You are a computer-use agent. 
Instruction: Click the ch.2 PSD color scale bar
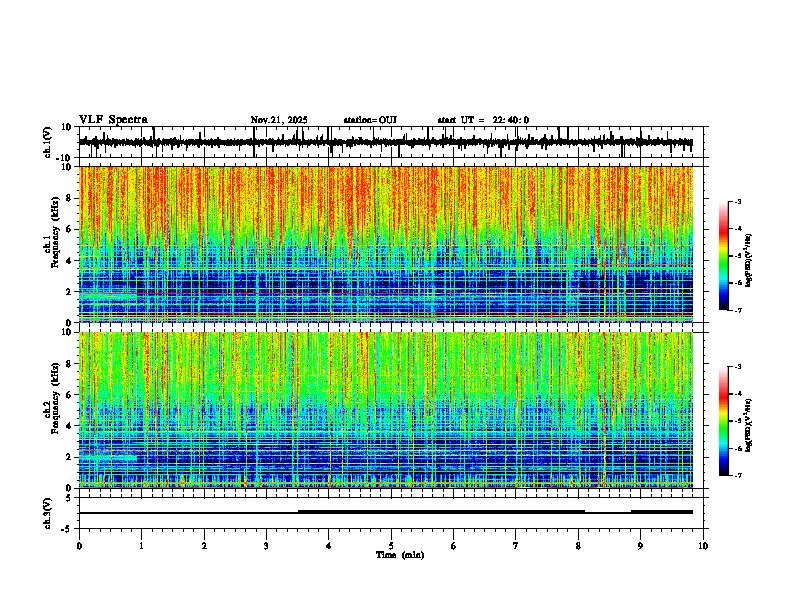click(x=723, y=421)
